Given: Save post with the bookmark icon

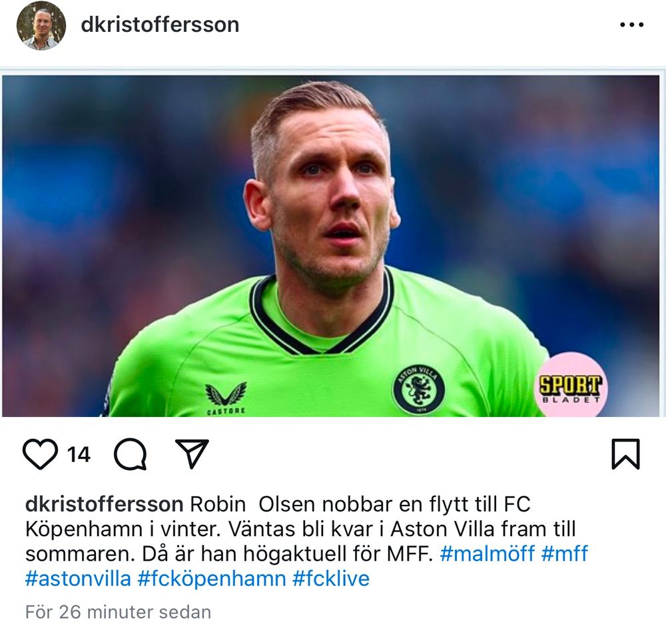Looking at the screenshot, I should [x=625, y=454].
